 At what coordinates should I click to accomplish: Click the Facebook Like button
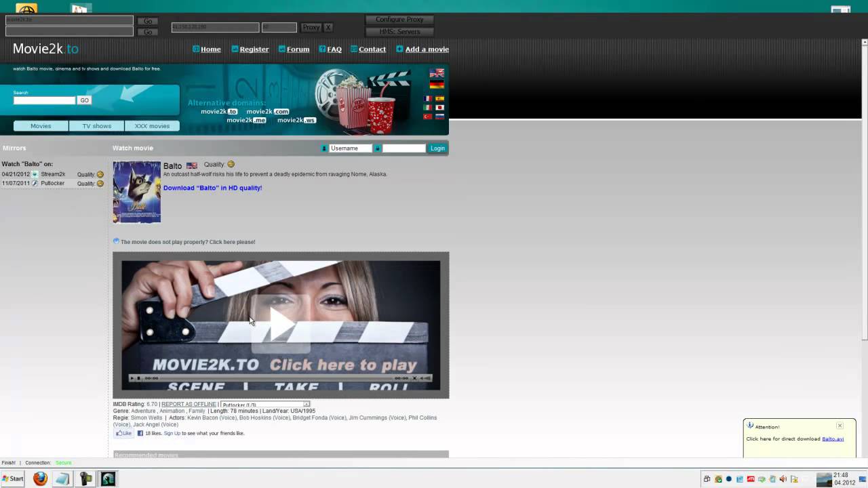click(x=123, y=433)
